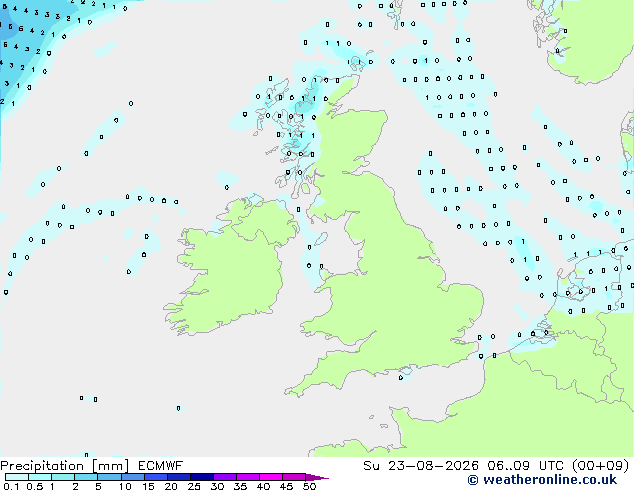634x490 pixels.
Task: Click the '10' legend scale value
Action: click(125, 486)
